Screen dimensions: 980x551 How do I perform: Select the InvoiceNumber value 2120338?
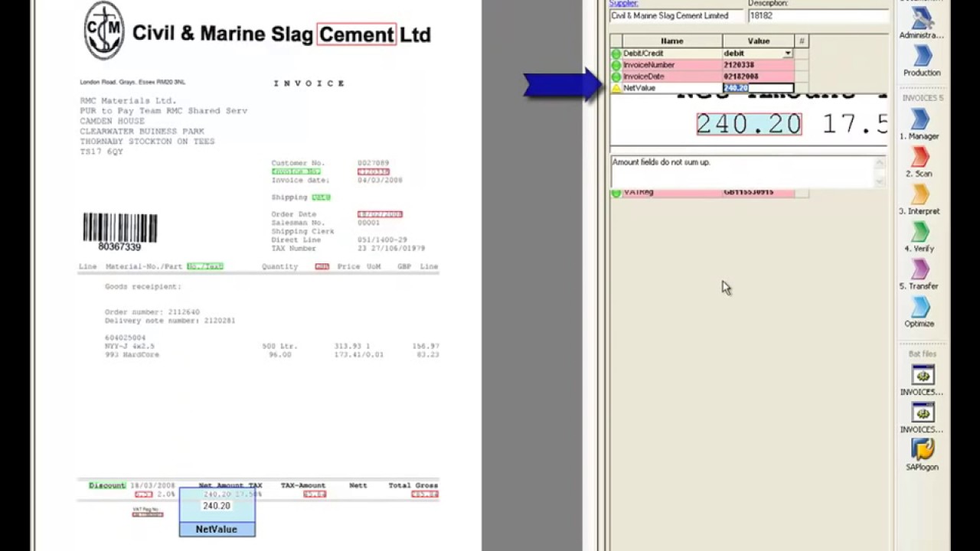click(x=758, y=65)
